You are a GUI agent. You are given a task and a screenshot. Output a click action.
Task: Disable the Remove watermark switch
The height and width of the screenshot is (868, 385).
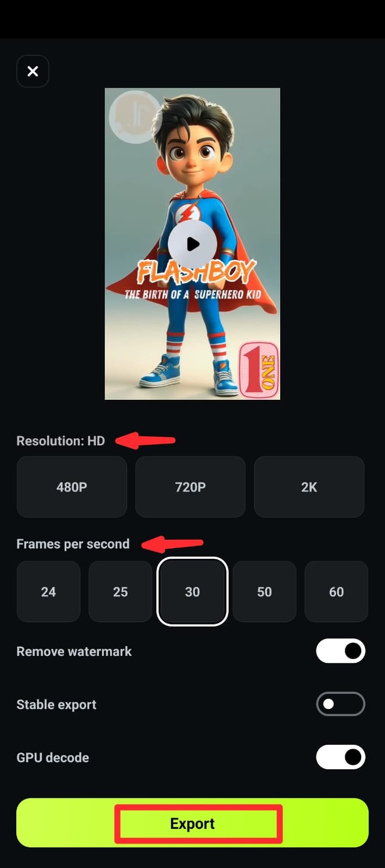point(340,651)
